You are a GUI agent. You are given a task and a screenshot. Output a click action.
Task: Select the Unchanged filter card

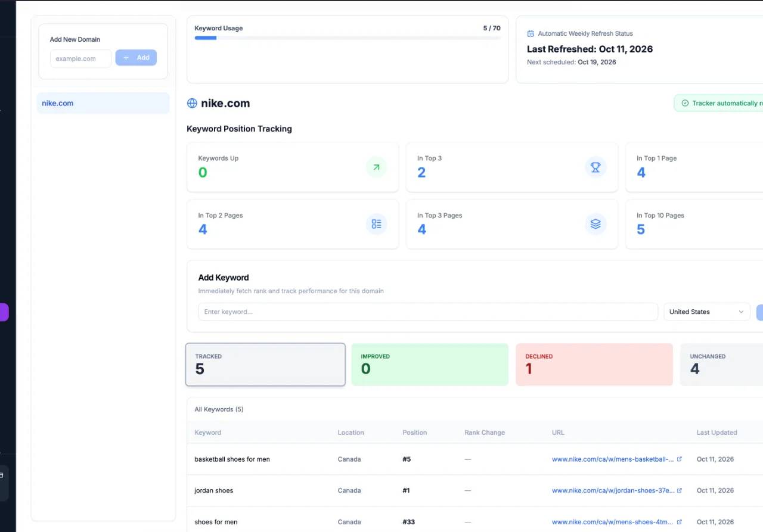click(x=721, y=365)
